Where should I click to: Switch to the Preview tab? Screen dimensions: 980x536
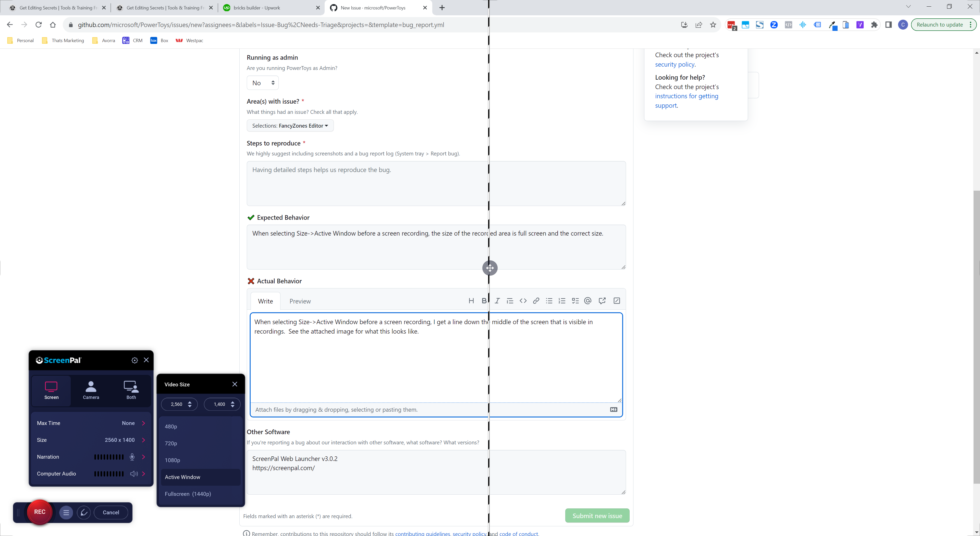[x=300, y=301]
